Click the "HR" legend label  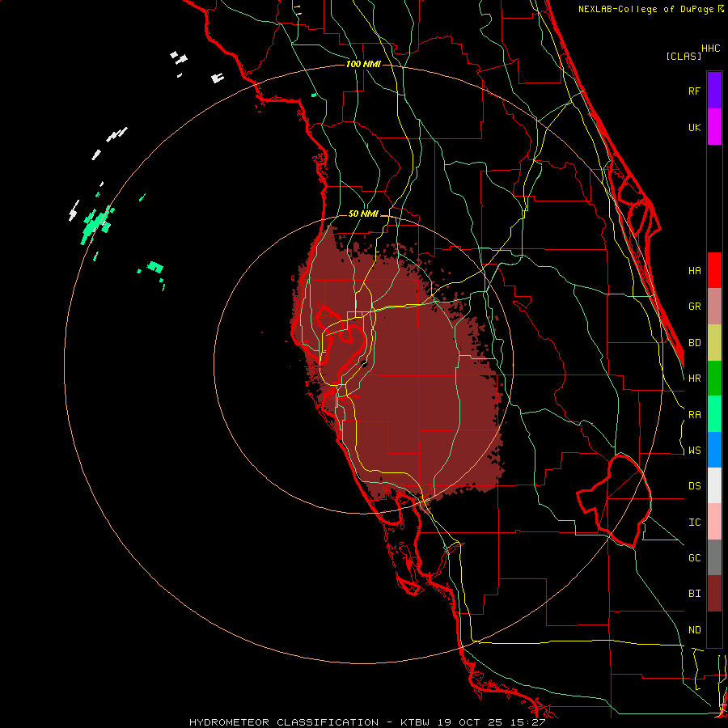point(695,379)
